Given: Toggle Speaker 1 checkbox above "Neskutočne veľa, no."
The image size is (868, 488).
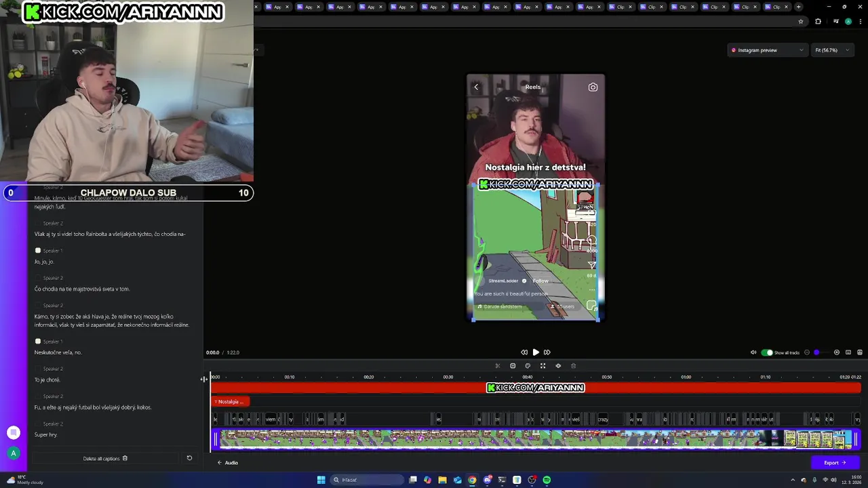Looking at the screenshot, I should 38,342.
